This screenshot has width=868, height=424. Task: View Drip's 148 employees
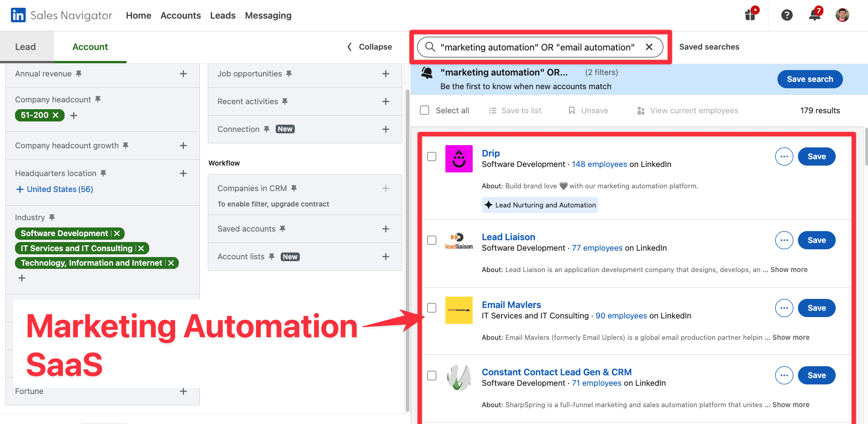click(x=600, y=164)
